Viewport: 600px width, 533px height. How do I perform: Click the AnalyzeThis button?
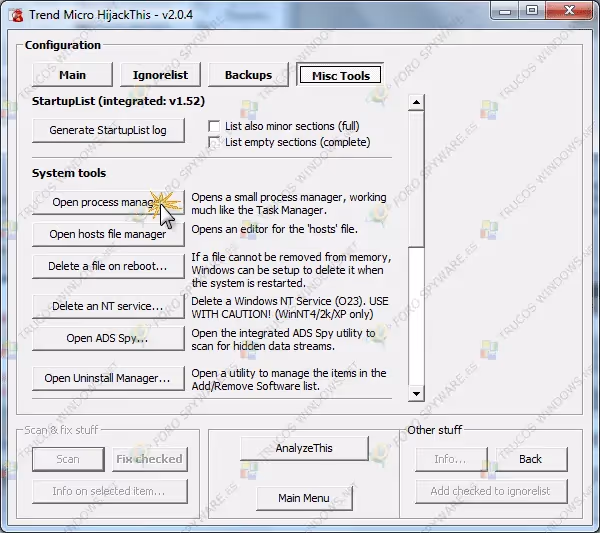pyautogui.click(x=304, y=448)
